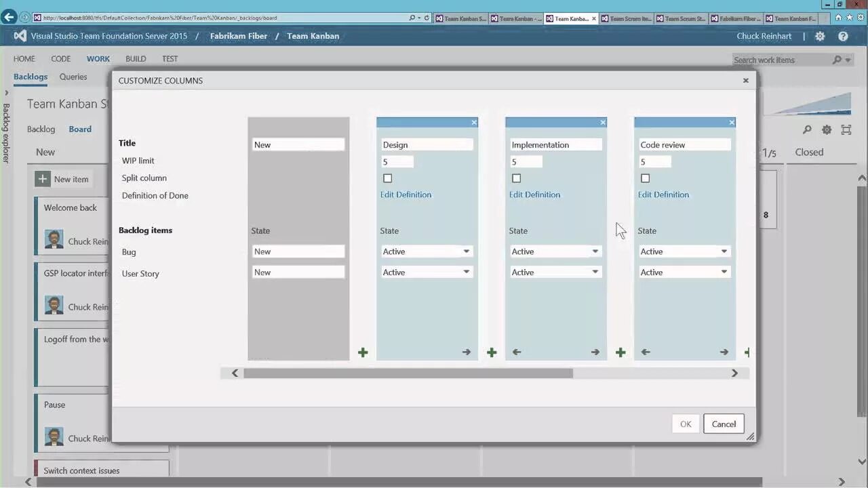Click the dialog scrollbar left arrow
Viewport: 868px width, 488px height.
[x=235, y=373]
